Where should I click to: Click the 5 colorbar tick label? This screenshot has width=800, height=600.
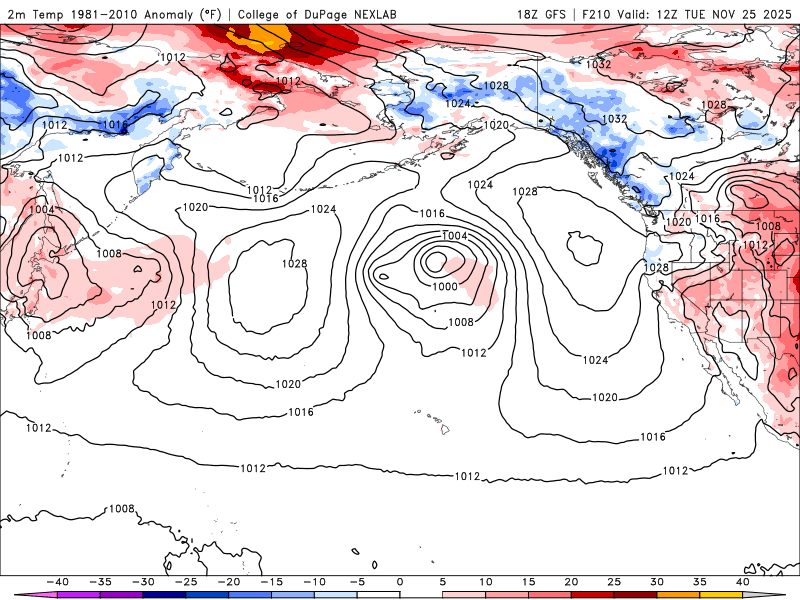[x=443, y=582]
